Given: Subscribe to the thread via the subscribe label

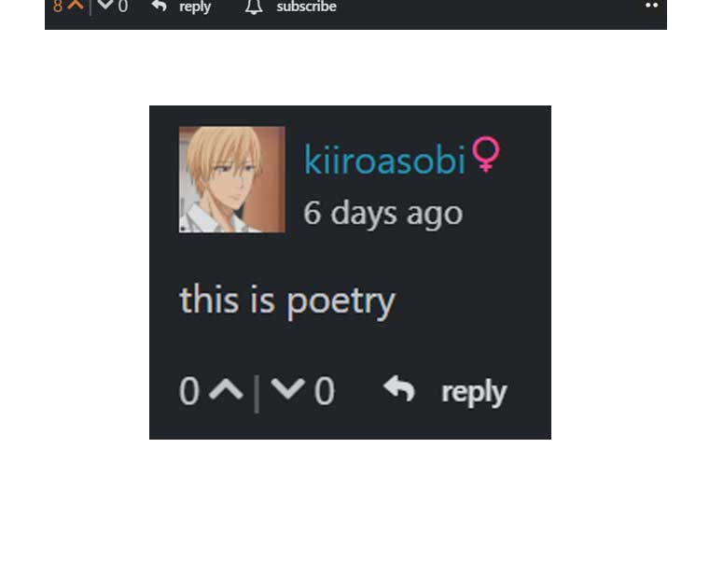Looking at the screenshot, I should pos(306,7).
